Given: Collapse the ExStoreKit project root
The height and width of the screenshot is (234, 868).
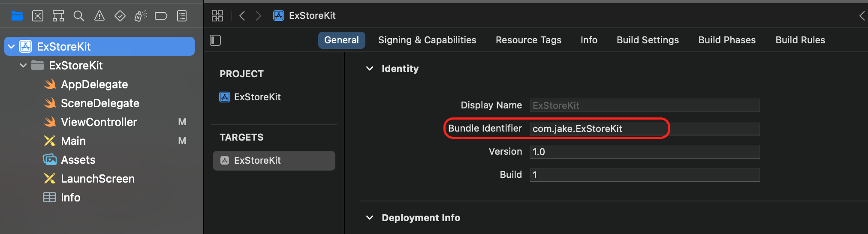Looking at the screenshot, I should [12, 46].
